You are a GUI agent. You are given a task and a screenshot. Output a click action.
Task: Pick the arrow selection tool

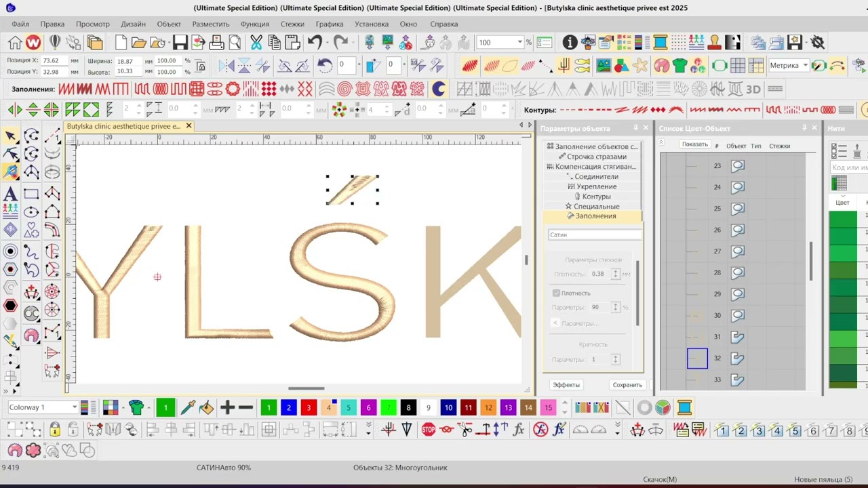pyautogui.click(x=10, y=136)
